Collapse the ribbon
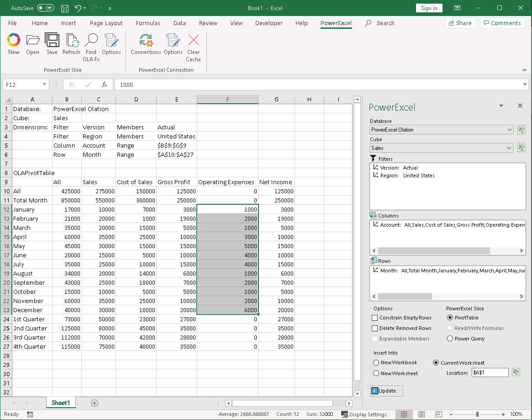 click(525, 70)
